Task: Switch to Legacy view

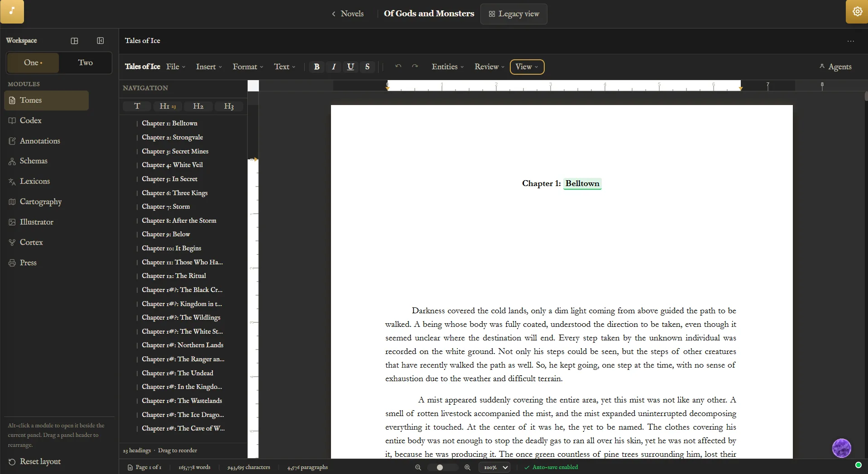Action: tap(513, 14)
